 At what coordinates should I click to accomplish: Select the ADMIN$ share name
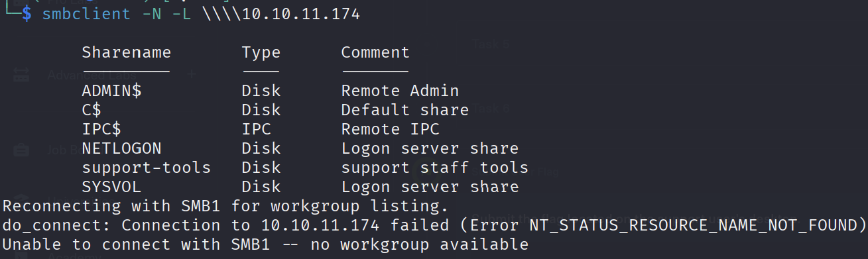(112, 91)
